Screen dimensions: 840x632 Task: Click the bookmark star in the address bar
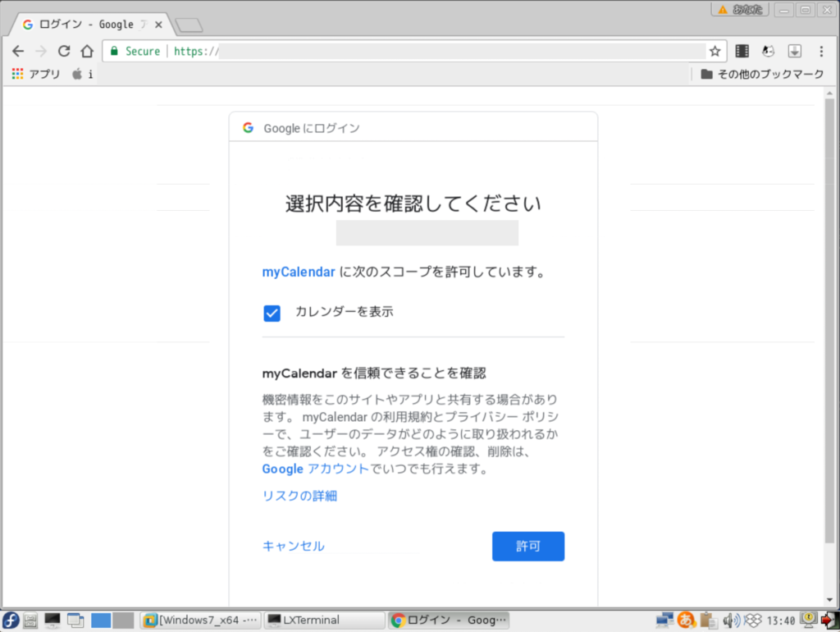tap(715, 51)
